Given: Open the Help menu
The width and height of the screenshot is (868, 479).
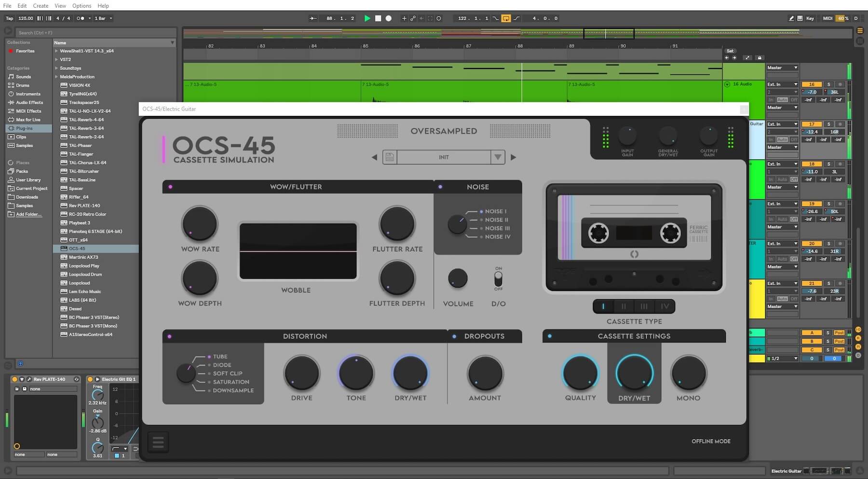Looking at the screenshot, I should (x=103, y=6).
